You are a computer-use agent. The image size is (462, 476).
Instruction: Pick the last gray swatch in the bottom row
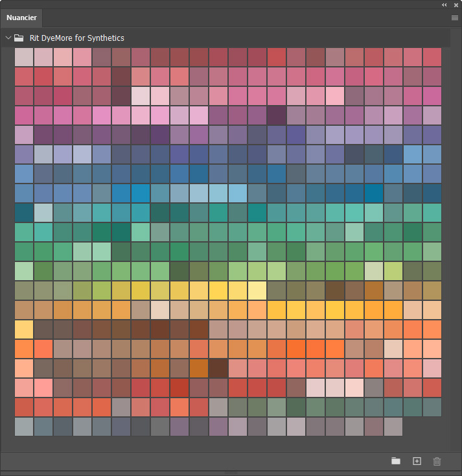(393, 427)
